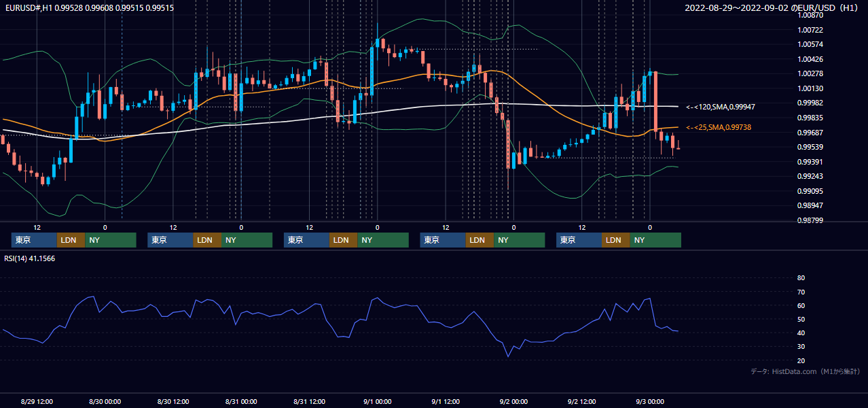The height and width of the screenshot is (408, 868).
Task: Click price axis value 0.99391
Action: [810, 162]
